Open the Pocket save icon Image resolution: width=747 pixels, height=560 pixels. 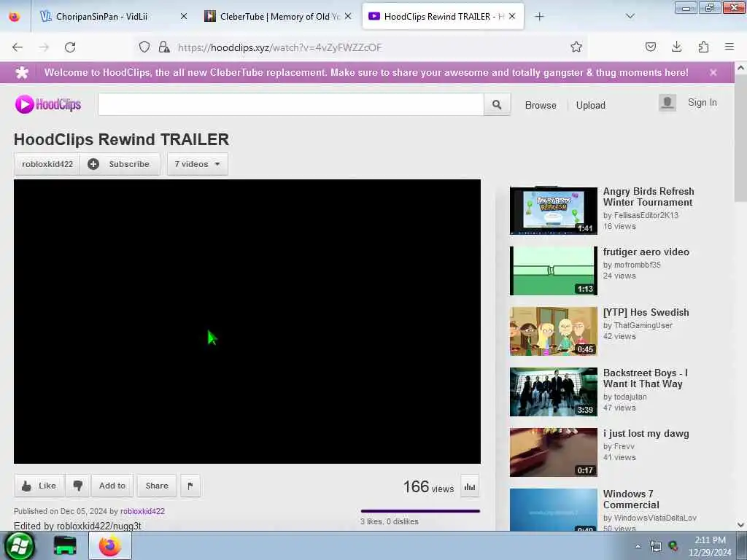[x=650, y=47]
